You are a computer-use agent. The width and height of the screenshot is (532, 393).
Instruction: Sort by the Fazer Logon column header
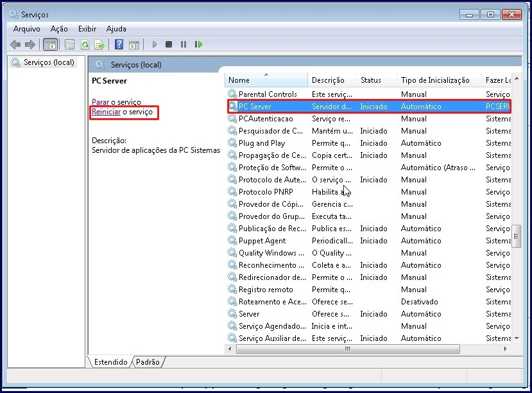pyautogui.click(x=496, y=80)
